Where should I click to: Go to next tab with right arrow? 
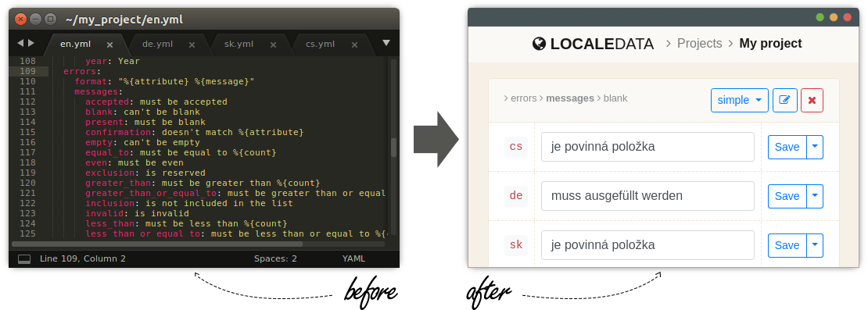[x=31, y=43]
